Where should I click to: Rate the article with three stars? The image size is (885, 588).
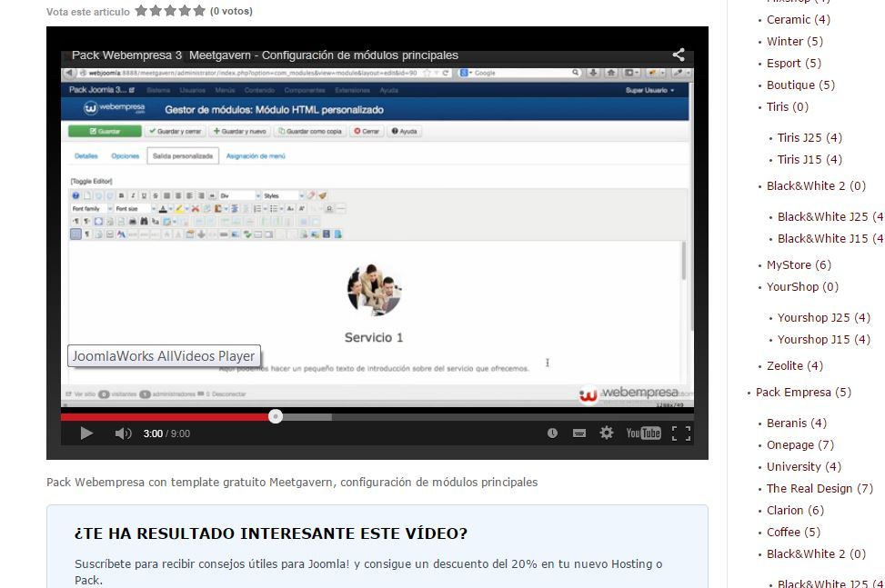coord(170,11)
